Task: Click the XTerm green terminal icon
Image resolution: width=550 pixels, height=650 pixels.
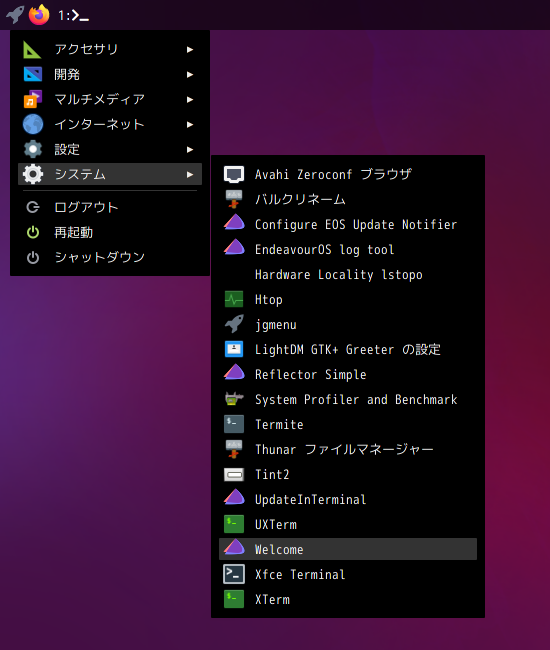Action: (234, 599)
